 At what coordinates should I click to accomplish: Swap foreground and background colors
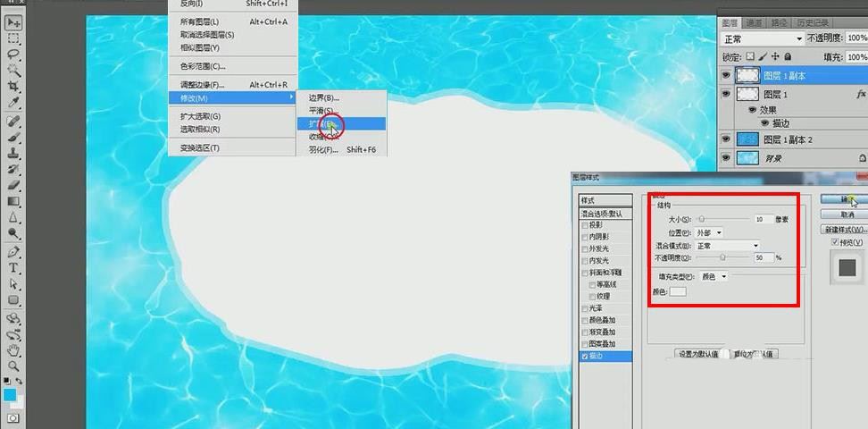(x=20, y=382)
